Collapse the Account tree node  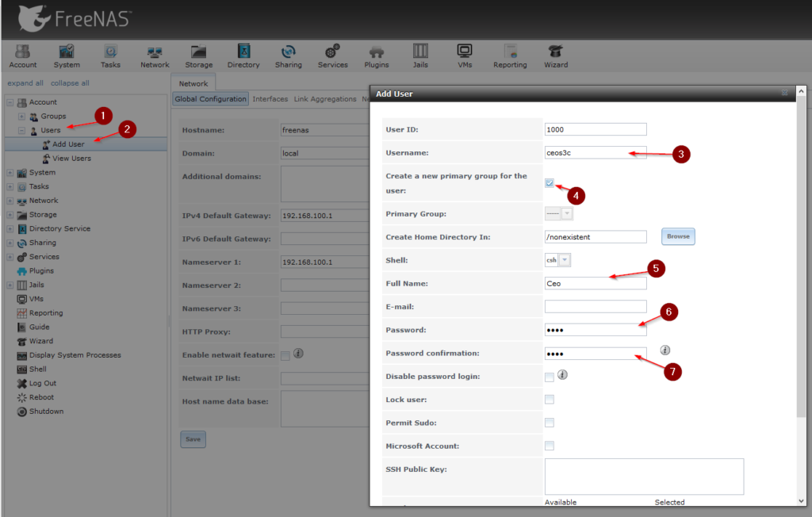tap(10, 102)
